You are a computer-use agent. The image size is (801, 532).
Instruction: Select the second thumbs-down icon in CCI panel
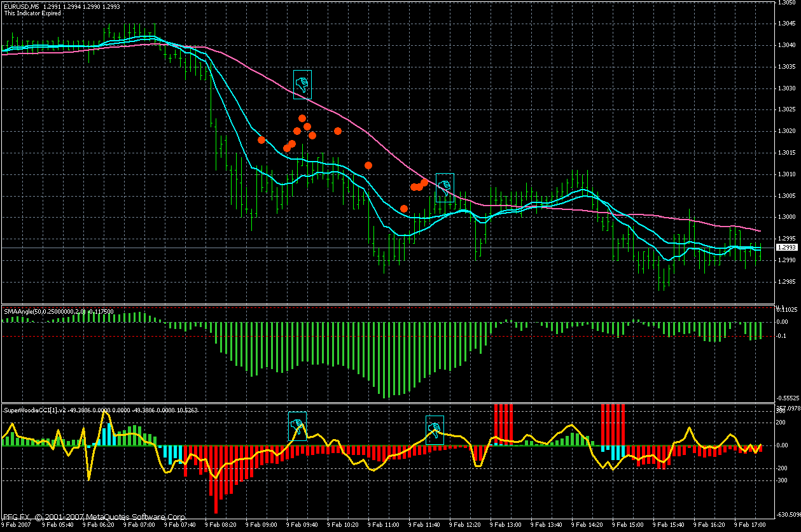tap(435, 428)
